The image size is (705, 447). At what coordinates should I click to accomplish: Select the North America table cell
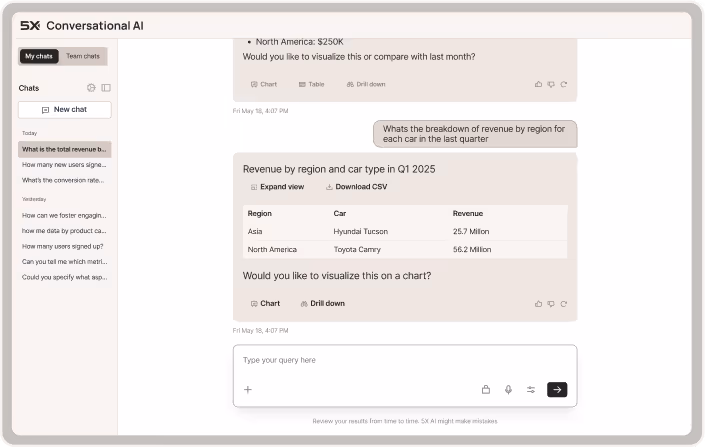click(272, 250)
